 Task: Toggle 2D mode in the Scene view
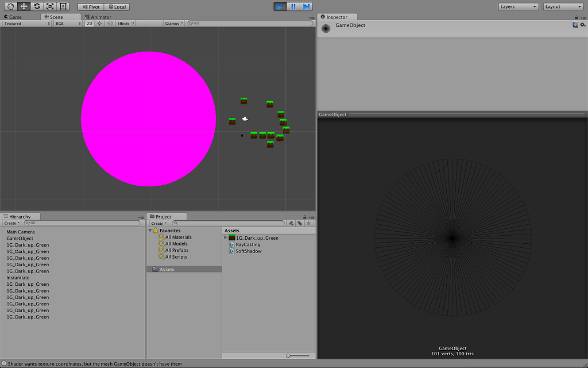(x=90, y=24)
